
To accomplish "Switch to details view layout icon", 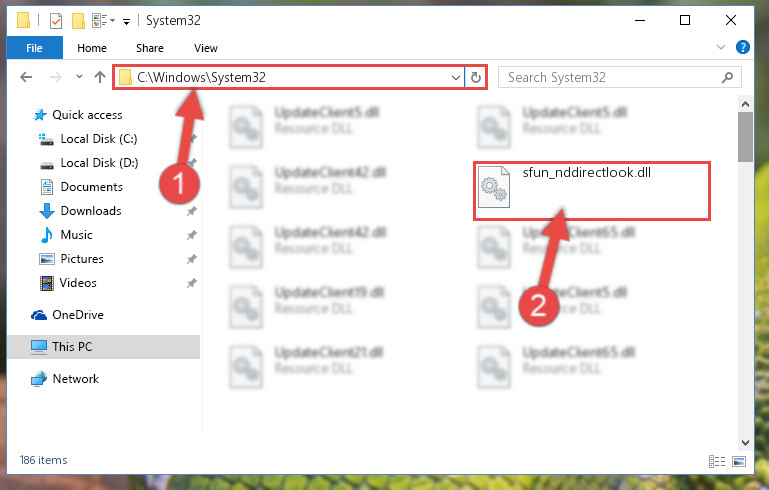I will coord(717,461).
